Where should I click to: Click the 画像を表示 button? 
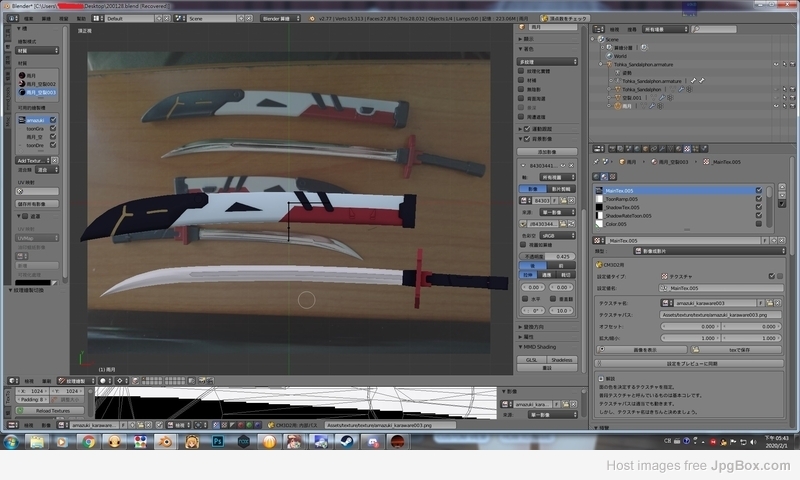pos(642,349)
